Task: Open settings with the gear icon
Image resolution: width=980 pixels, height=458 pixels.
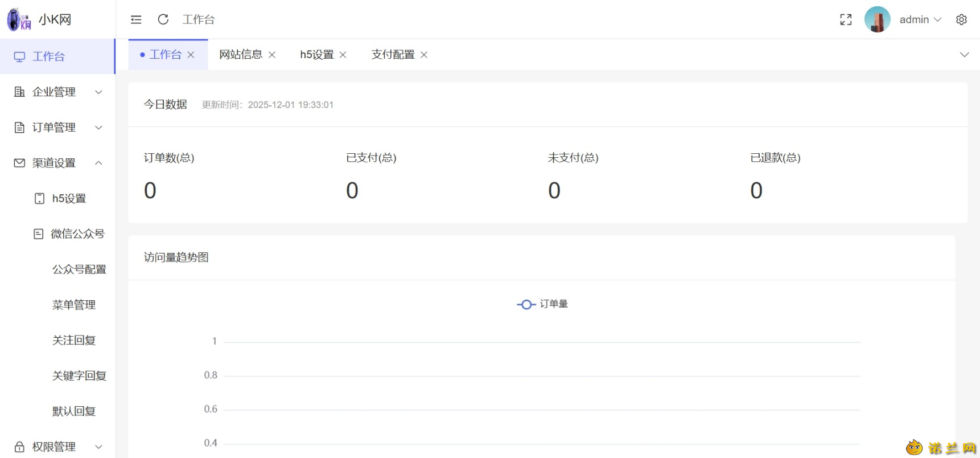Action: click(x=962, y=19)
